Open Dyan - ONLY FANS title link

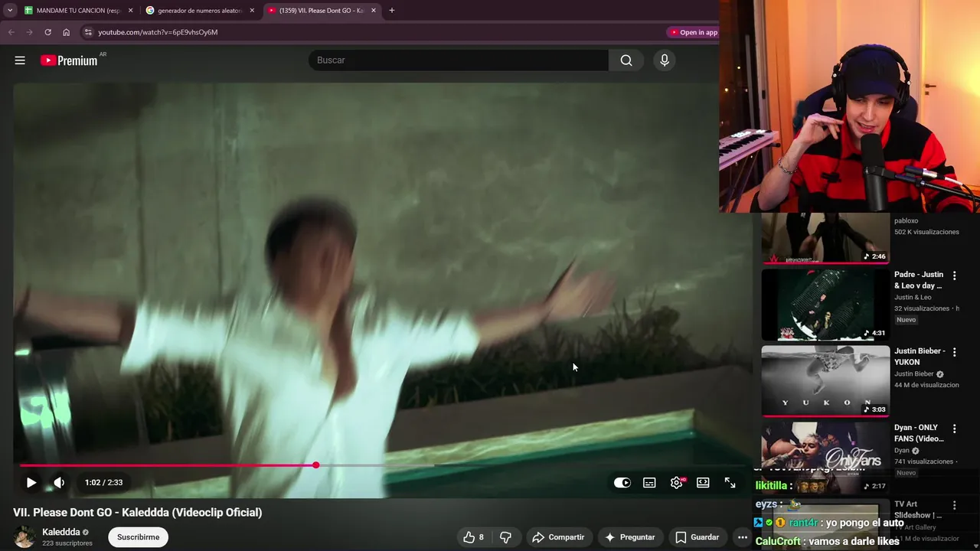[919, 433]
